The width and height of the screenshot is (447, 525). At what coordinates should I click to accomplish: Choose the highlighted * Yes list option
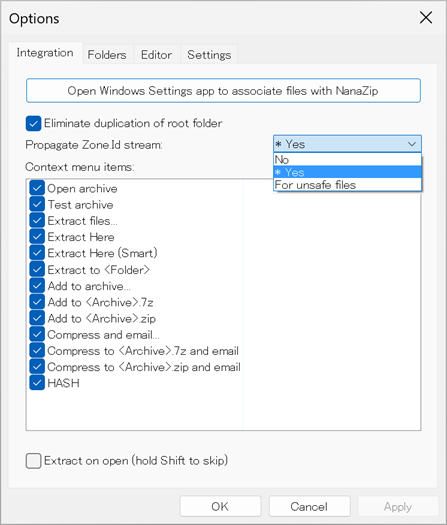347,172
